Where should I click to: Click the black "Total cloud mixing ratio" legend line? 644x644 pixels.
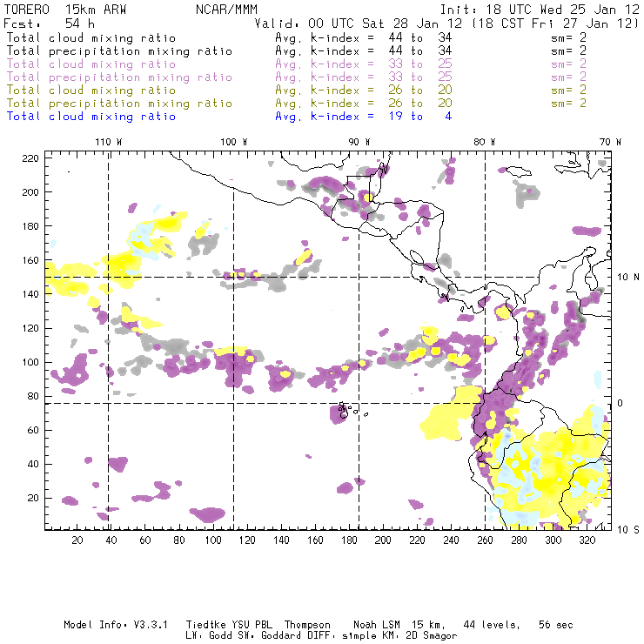click(91, 37)
